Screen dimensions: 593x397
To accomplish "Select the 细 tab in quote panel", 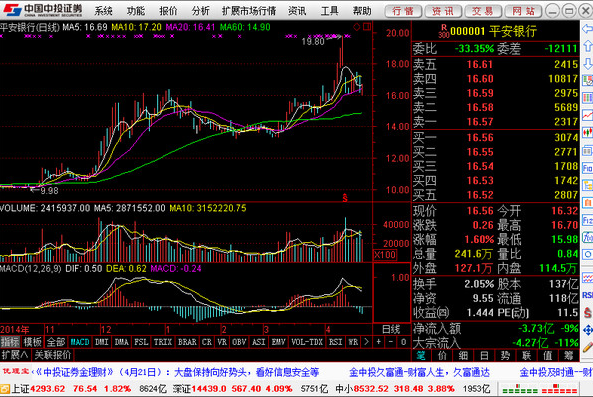I will (463, 355).
